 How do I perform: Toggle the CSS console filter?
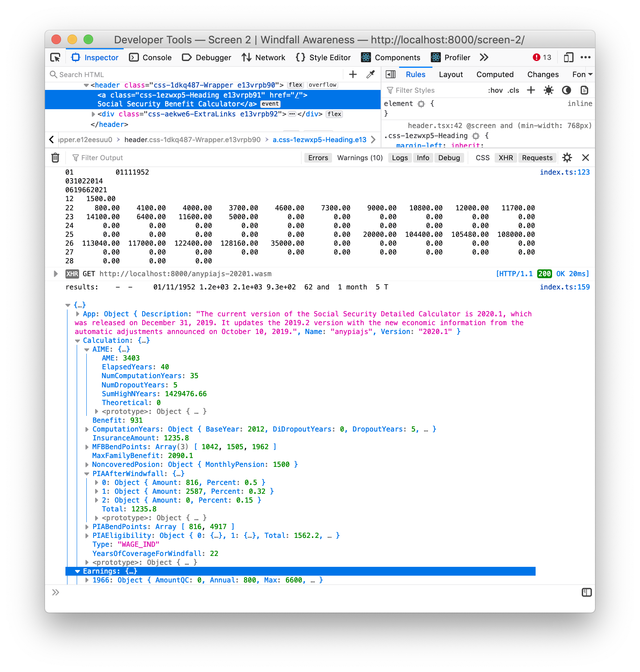[483, 158]
